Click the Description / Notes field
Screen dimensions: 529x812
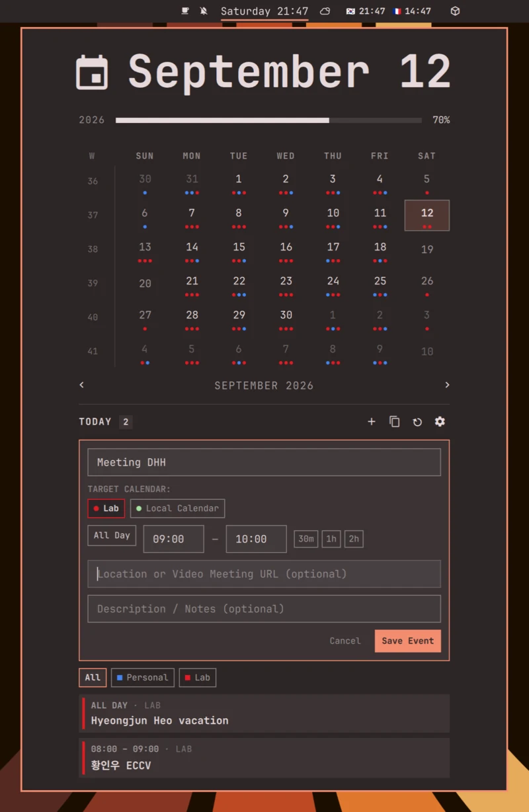click(x=264, y=609)
